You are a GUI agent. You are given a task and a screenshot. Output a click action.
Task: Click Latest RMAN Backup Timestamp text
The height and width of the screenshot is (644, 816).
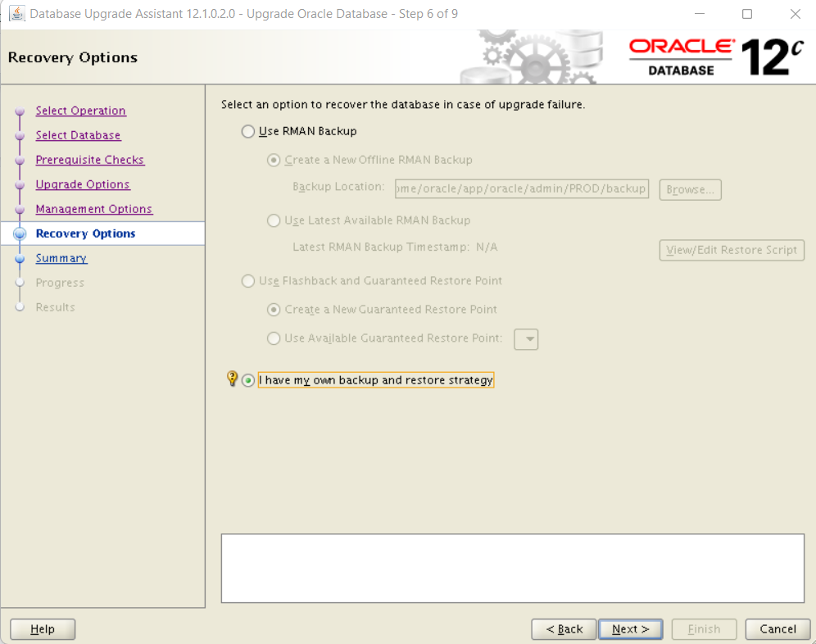tap(395, 247)
